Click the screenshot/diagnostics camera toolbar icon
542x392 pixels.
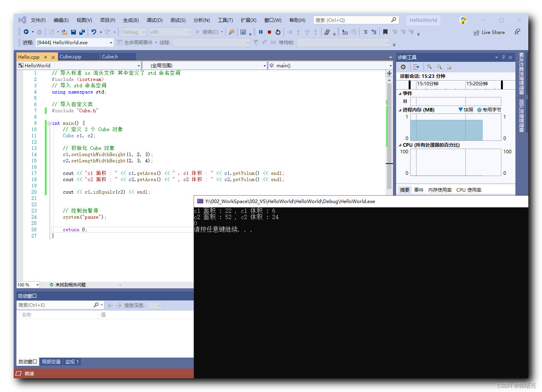coord(243,32)
